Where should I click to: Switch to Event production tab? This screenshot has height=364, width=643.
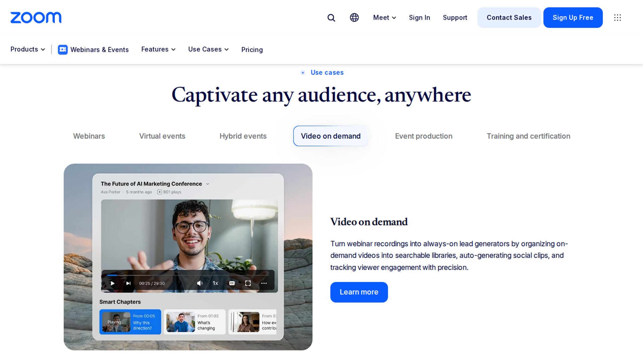(424, 136)
